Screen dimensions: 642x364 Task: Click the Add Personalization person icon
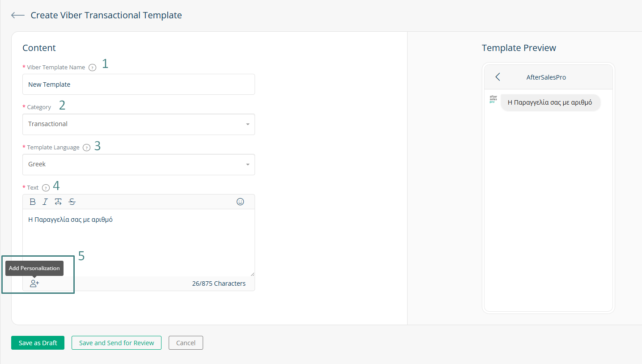(34, 284)
